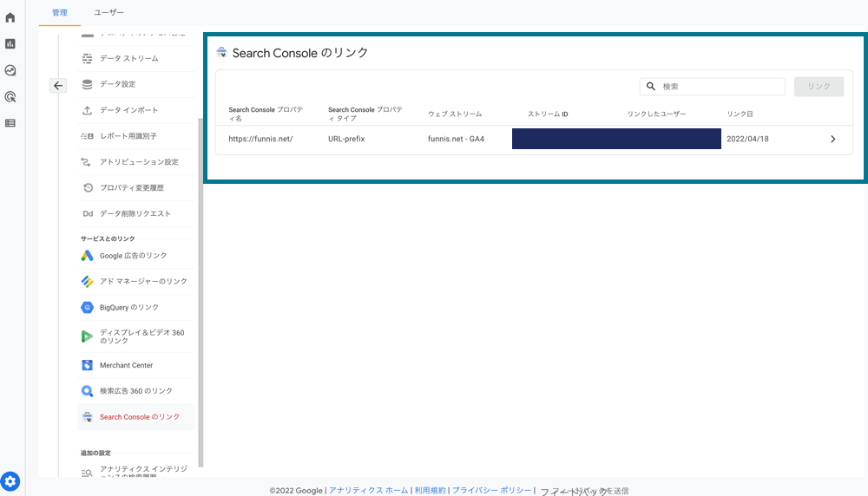Screen dimensions: 868x496
Task: Click the リンク button
Action: 819,86
